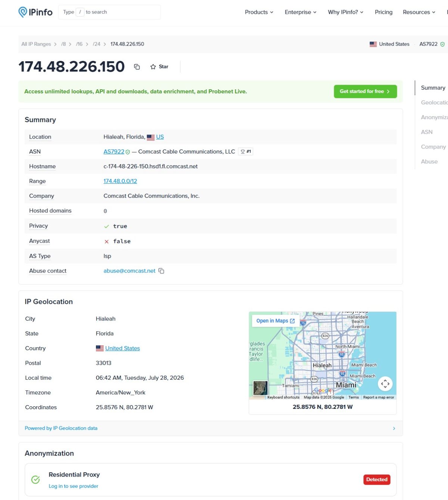Click the #1 rank trophy badge
The image size is (448, 500).
click(x=246, y=152)
